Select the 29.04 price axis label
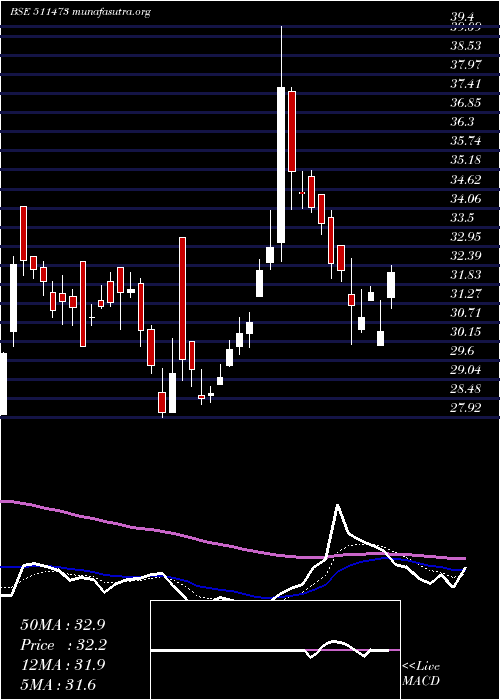The image size is (500, 700). (465, 370)
